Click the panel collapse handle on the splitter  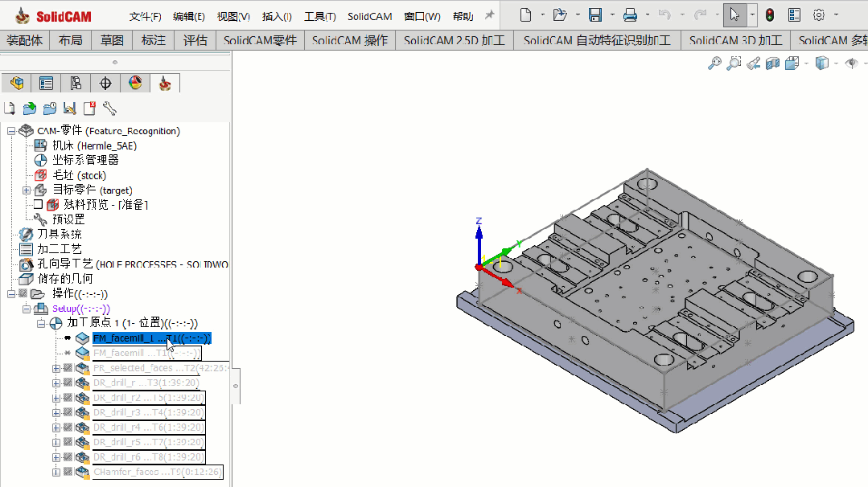pos(235,386)
